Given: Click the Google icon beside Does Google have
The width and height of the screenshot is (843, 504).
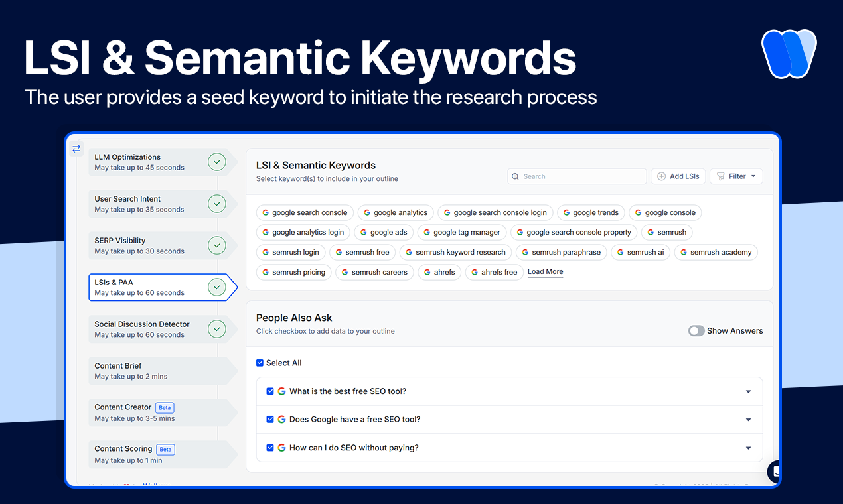Looking at the screenshot, I should [x=281, y=419].
